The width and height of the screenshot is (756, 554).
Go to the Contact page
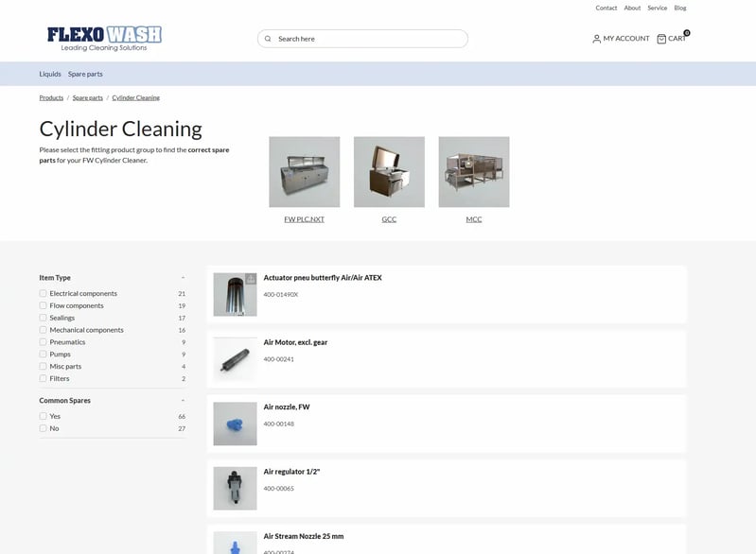pyautogui.click(x=607, y=8)
